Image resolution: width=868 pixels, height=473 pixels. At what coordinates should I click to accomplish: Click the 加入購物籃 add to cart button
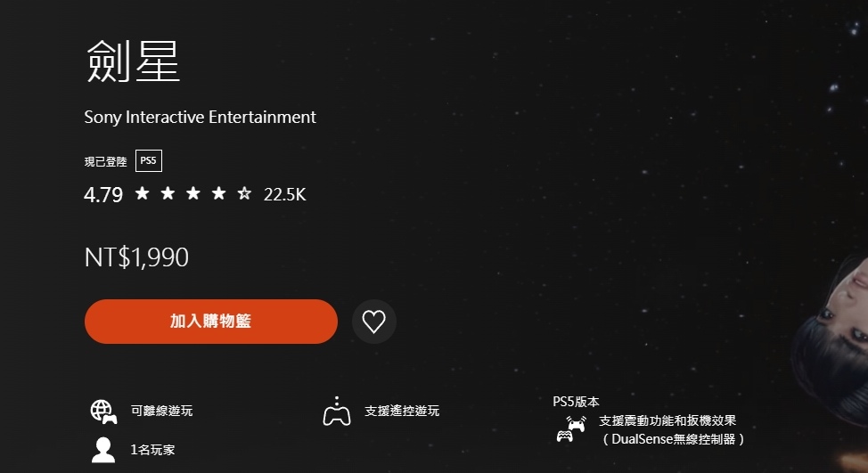pyautogui.click(x=211, y=322)
